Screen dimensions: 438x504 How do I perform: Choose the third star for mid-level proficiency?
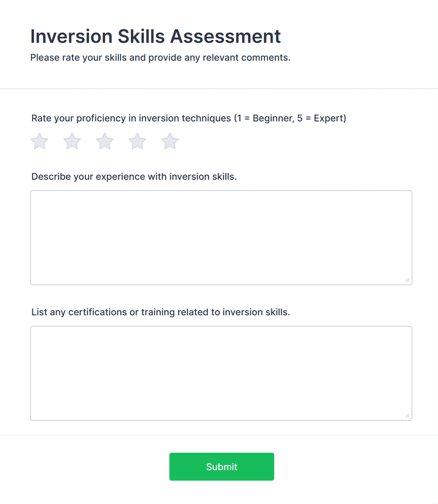pos(104,141)
